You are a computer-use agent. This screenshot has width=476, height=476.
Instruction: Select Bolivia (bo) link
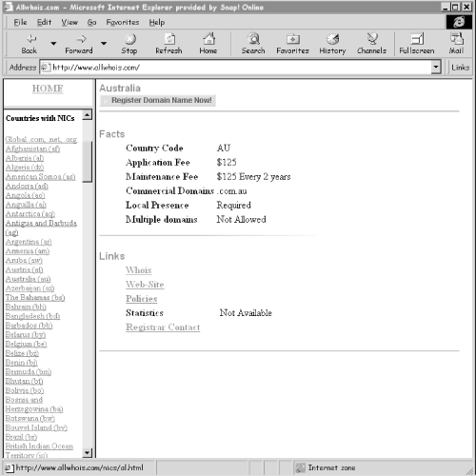pyautogui.click(x=25, y=390)
